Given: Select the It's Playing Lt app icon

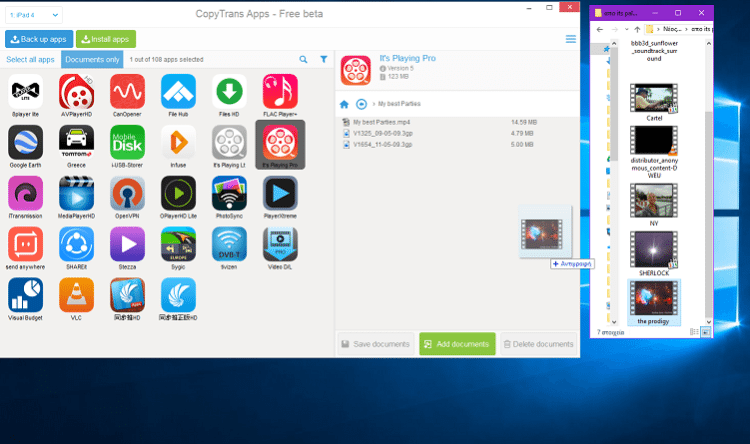Looking at the screenshot, I should tap(229, 143).
